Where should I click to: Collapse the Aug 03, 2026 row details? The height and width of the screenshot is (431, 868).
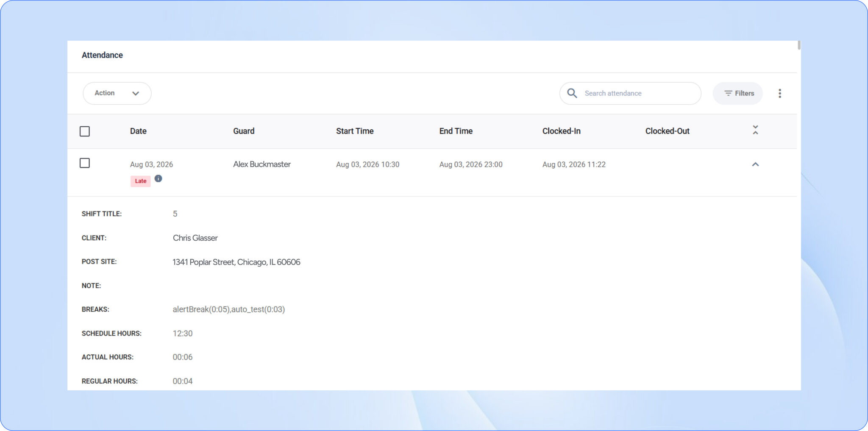pyautogui.click(x=755, y=164)
